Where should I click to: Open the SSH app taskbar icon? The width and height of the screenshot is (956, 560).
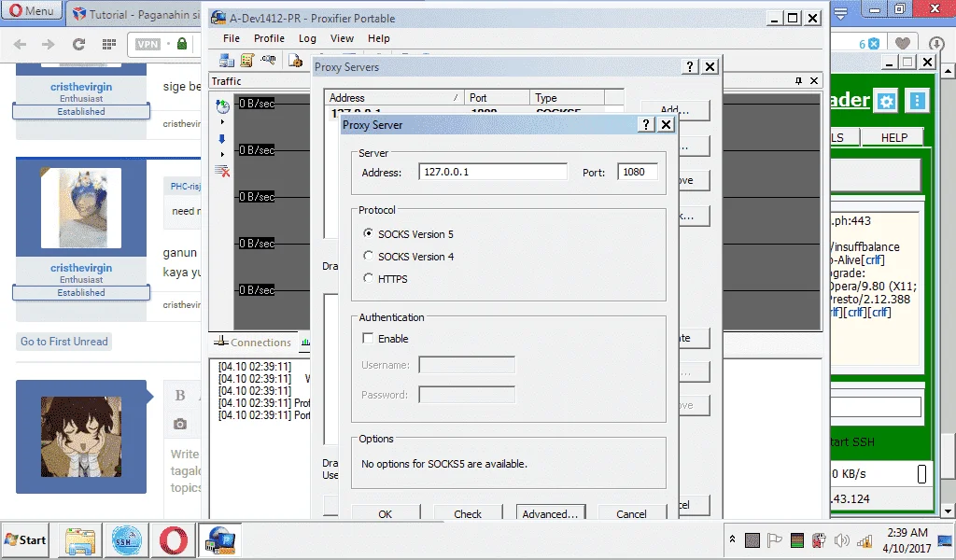tap(127, 540)
